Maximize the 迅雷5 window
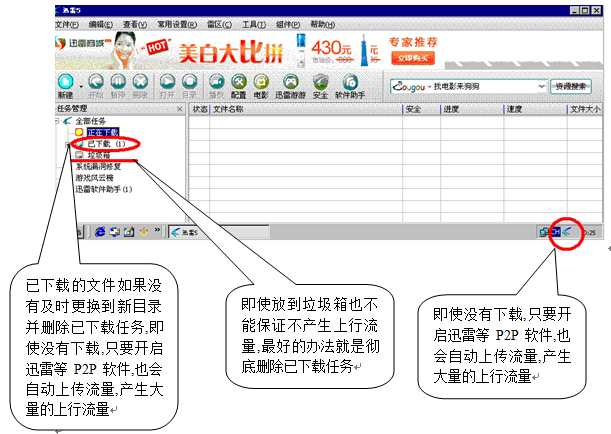 coord(585,11)
